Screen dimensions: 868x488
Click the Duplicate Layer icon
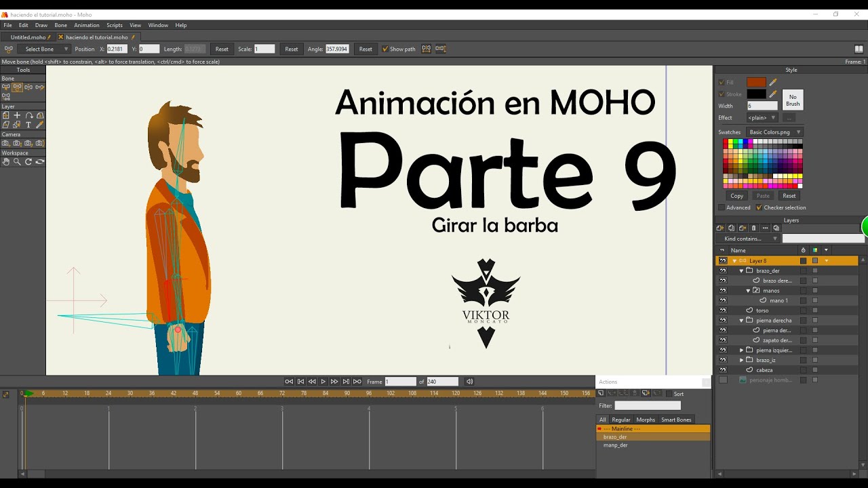[x=731, y=228]
